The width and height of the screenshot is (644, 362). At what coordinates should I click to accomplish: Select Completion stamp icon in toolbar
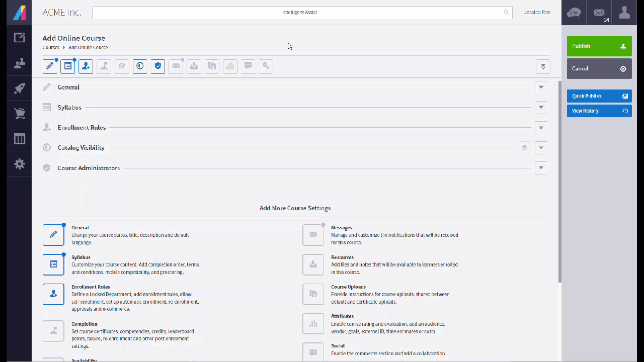pyautogui.click(x=104, y=66)
